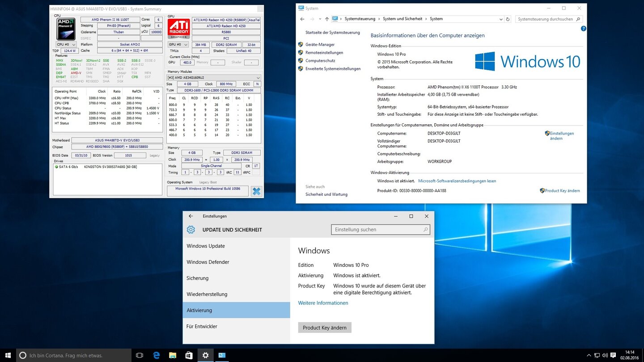Open File Explorer from the taskbar

coord(173,355)
